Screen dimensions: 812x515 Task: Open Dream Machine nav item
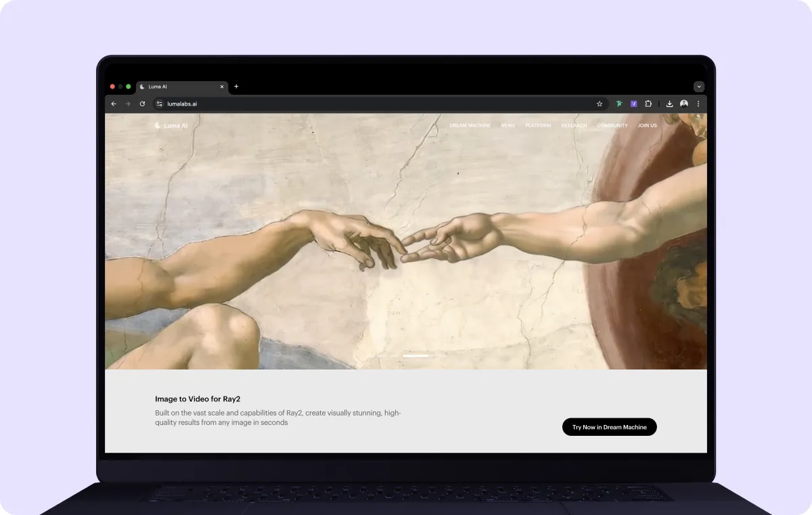click(x=470, y=125)
